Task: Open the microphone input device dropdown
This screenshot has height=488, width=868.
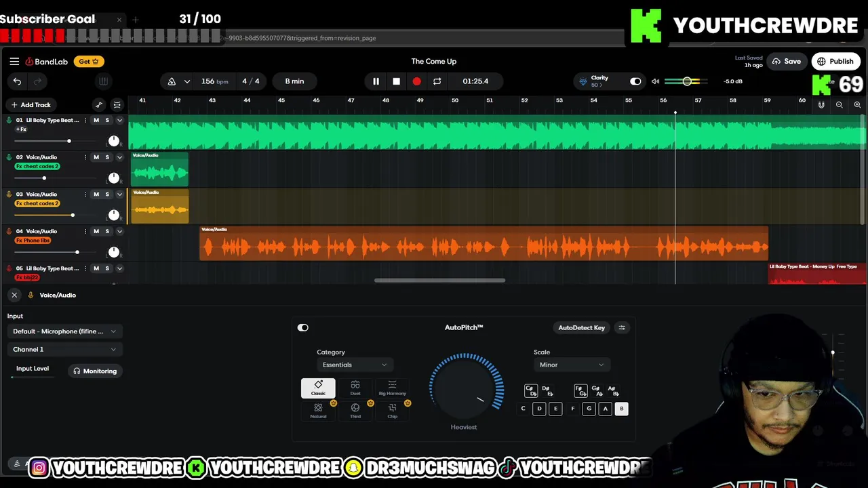Action: 64,331
